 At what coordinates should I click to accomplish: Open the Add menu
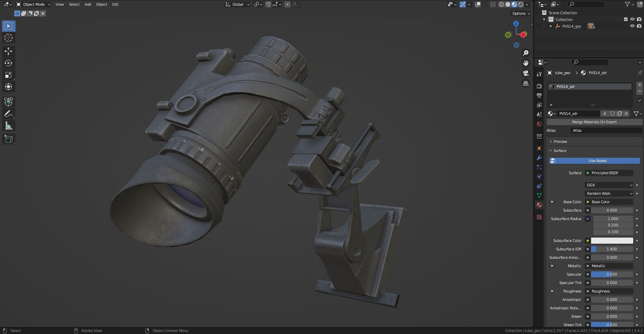point(88,4)
